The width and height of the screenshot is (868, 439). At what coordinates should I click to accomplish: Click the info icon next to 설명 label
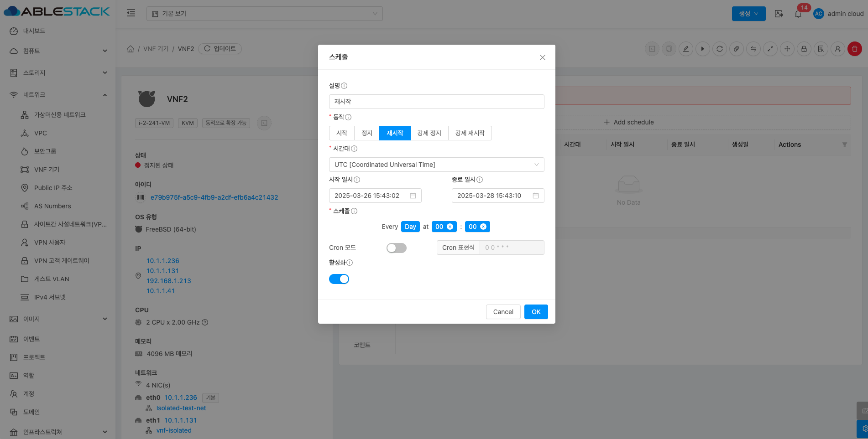coord(344,86)
